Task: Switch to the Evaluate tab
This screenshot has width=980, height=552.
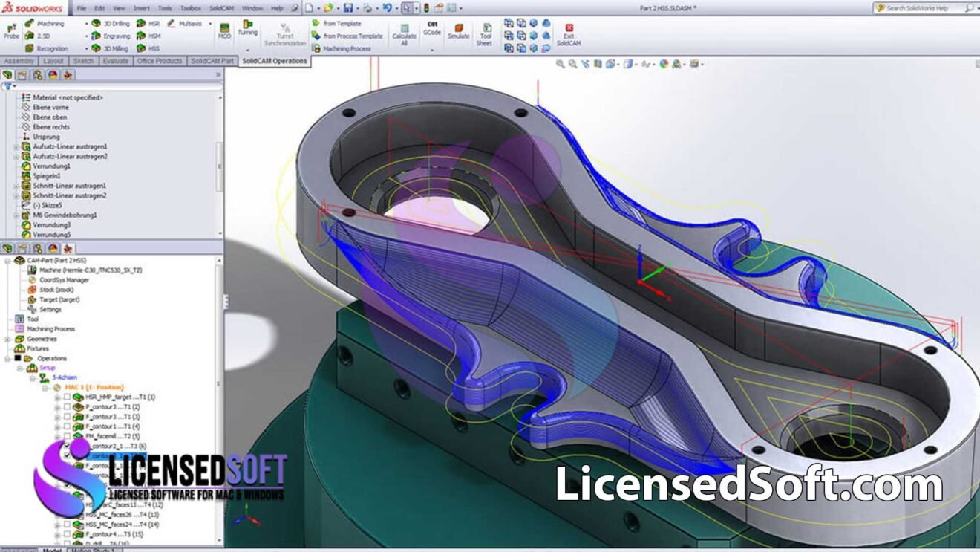Action: [x=116, y=61]
